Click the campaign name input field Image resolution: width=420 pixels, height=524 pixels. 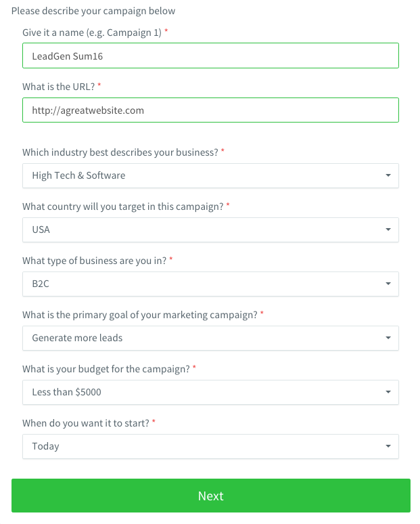210,56
